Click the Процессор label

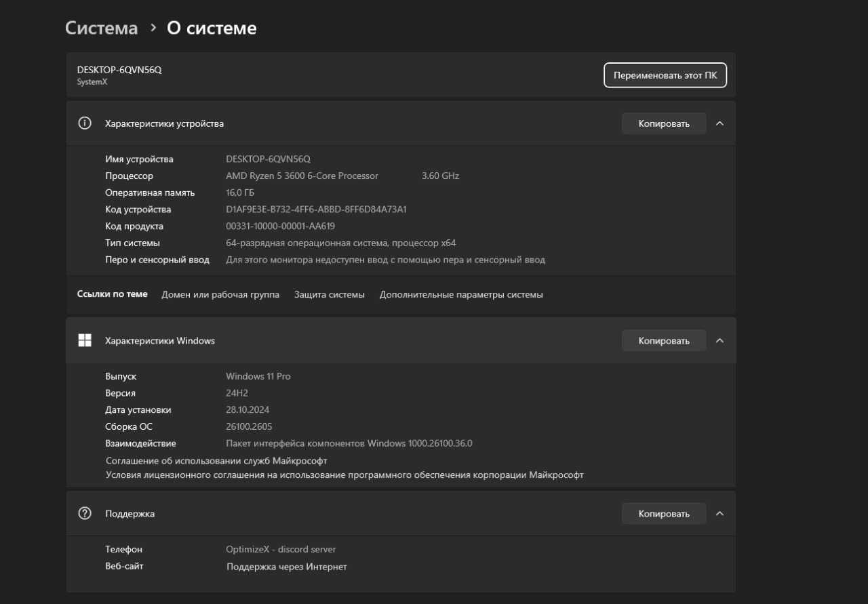point(129,176)
